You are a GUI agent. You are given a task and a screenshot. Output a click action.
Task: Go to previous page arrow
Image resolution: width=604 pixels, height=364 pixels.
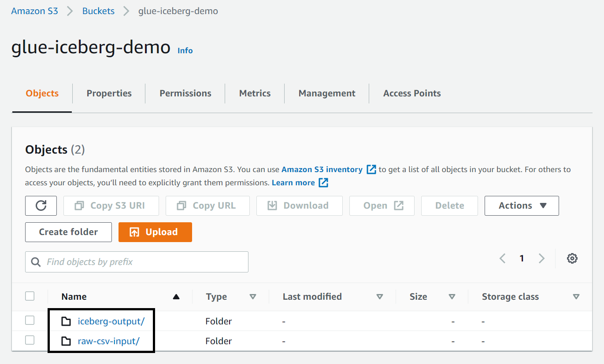pyautogui.click(x=502, y=258)
